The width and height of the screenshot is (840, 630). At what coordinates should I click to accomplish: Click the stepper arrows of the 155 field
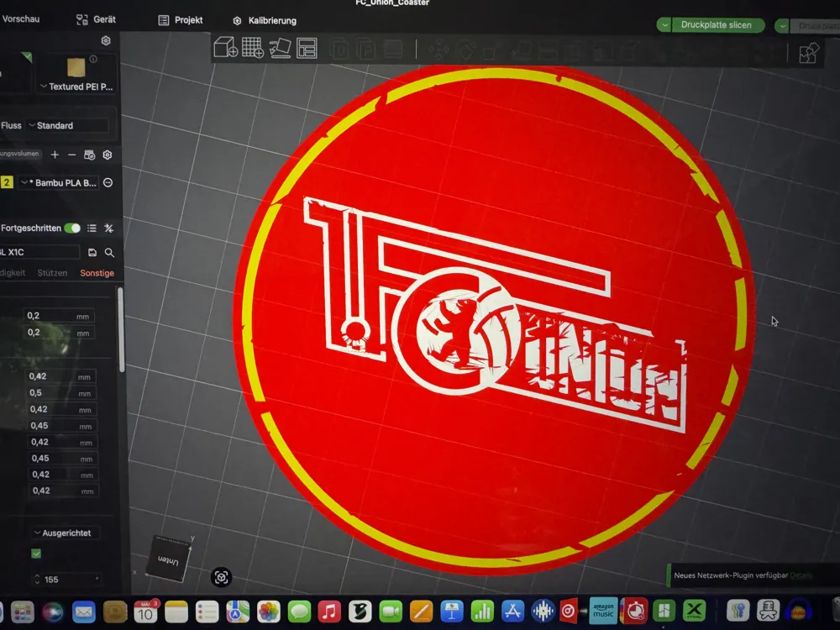tap(37, 579)
